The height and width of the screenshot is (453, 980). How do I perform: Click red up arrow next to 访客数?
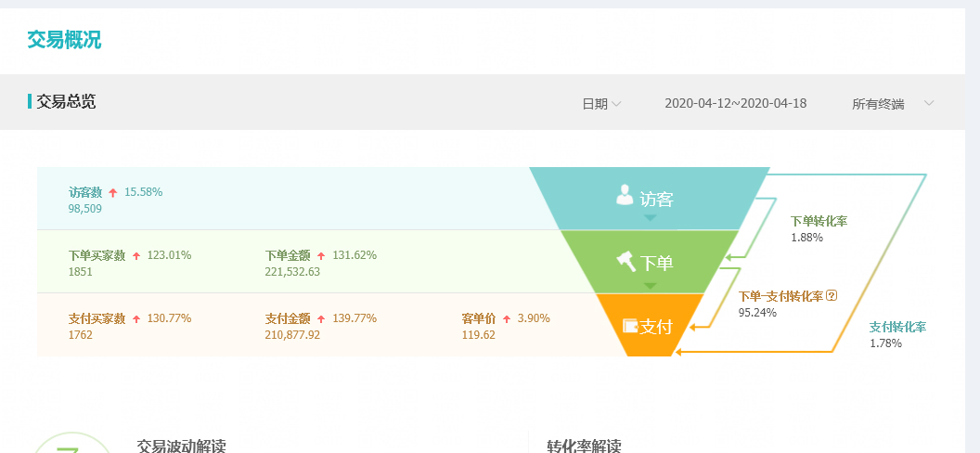pos(113,192)
